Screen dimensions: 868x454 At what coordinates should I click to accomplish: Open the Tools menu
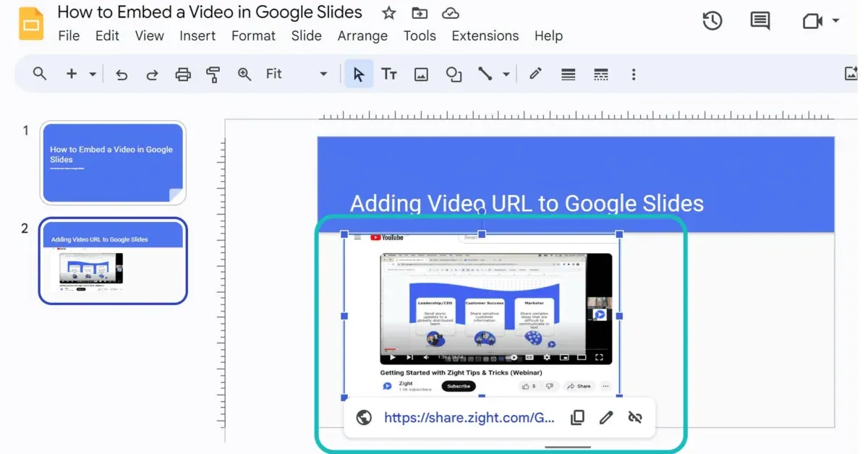420,36
